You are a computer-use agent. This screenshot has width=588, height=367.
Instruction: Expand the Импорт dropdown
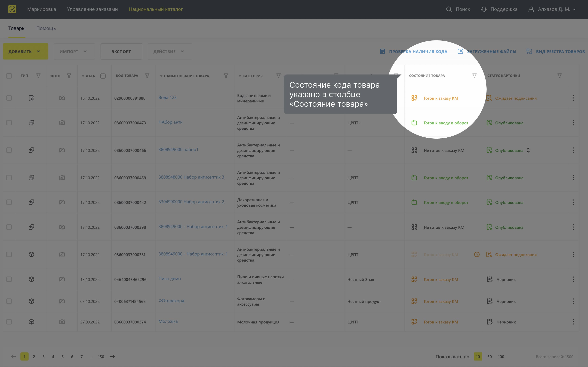(x=74, y=52)
